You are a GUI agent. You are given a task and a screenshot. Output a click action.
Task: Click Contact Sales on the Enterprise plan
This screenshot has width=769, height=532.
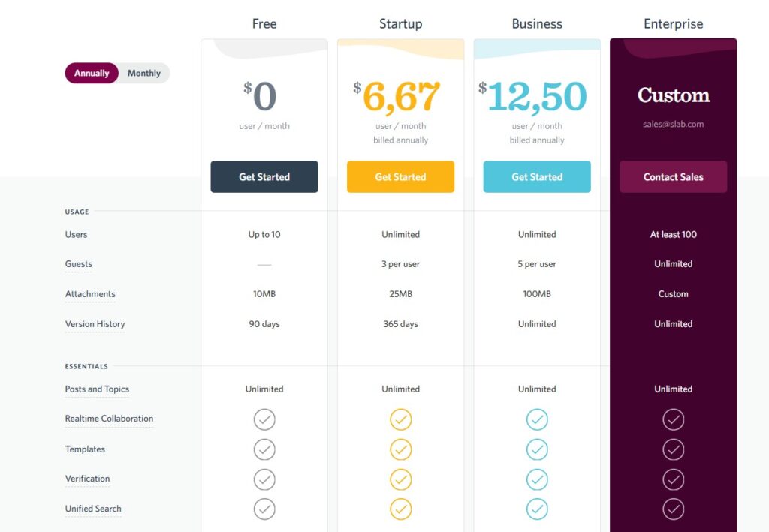[673, 176]
